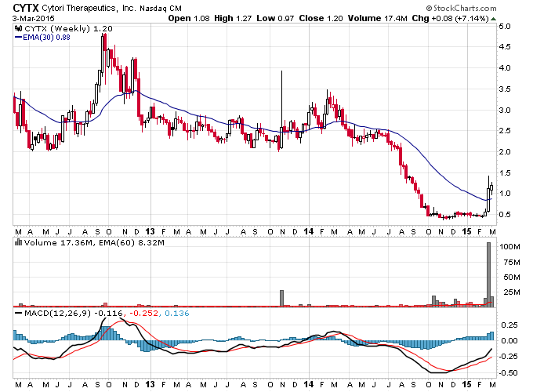Click the year 14 label under the MACD panel
Screen dimensions: 533x392
[x=309, y=384]
